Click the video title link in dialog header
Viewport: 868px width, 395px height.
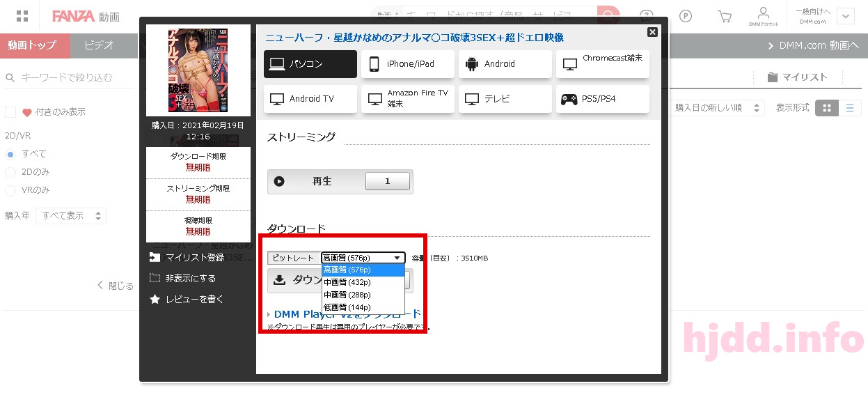click(x=414, y=38)
